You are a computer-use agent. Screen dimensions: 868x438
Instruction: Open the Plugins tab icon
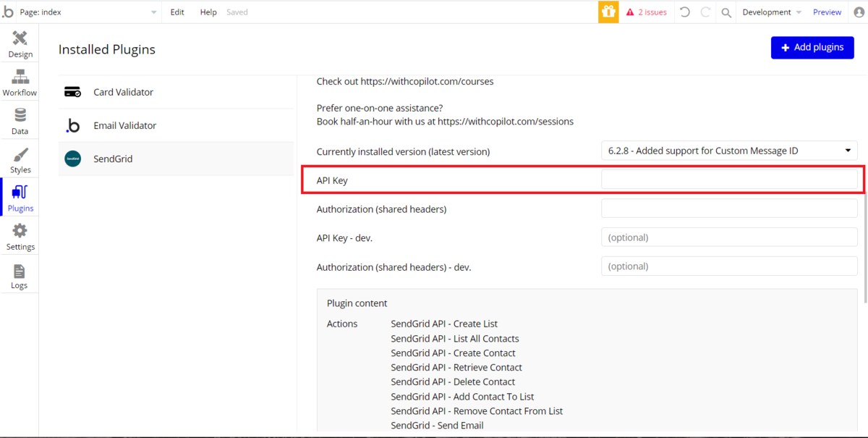[x=20, y=192]
